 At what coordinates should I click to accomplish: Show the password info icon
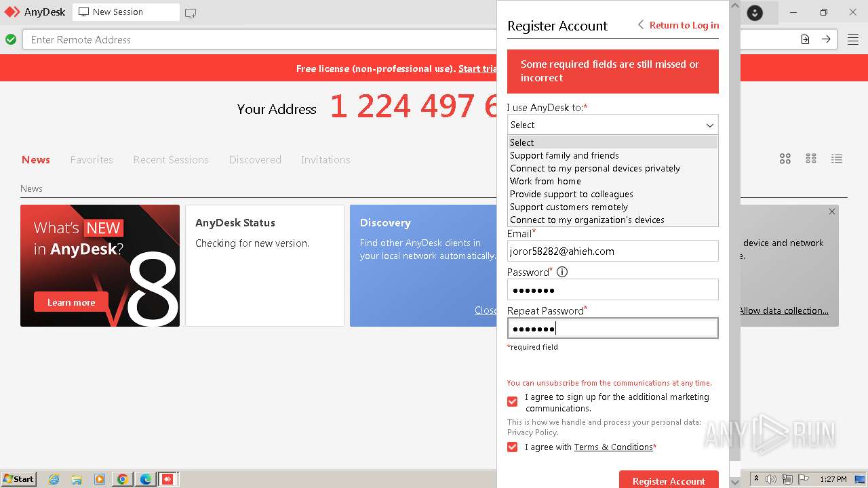pos(562,272)
